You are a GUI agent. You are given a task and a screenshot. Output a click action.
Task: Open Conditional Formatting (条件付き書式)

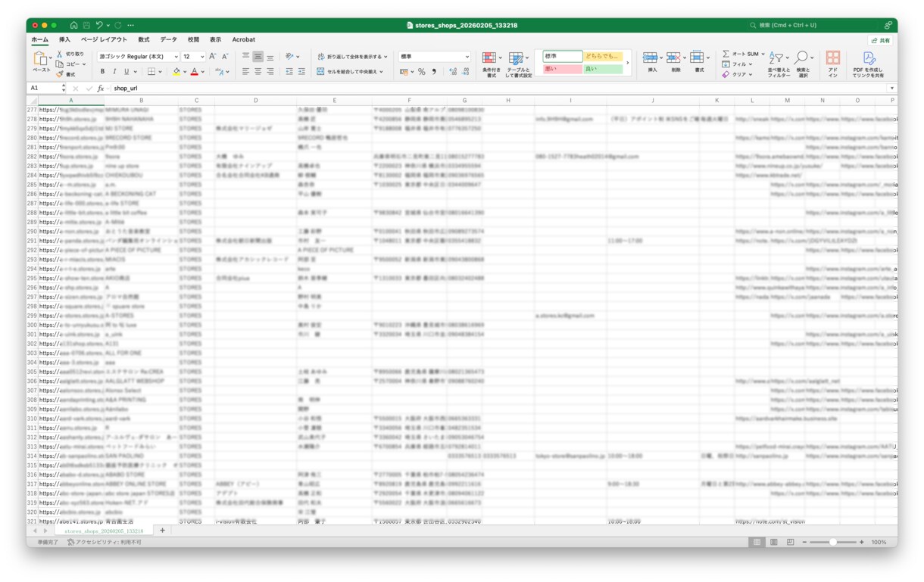[x=492, y=64]
